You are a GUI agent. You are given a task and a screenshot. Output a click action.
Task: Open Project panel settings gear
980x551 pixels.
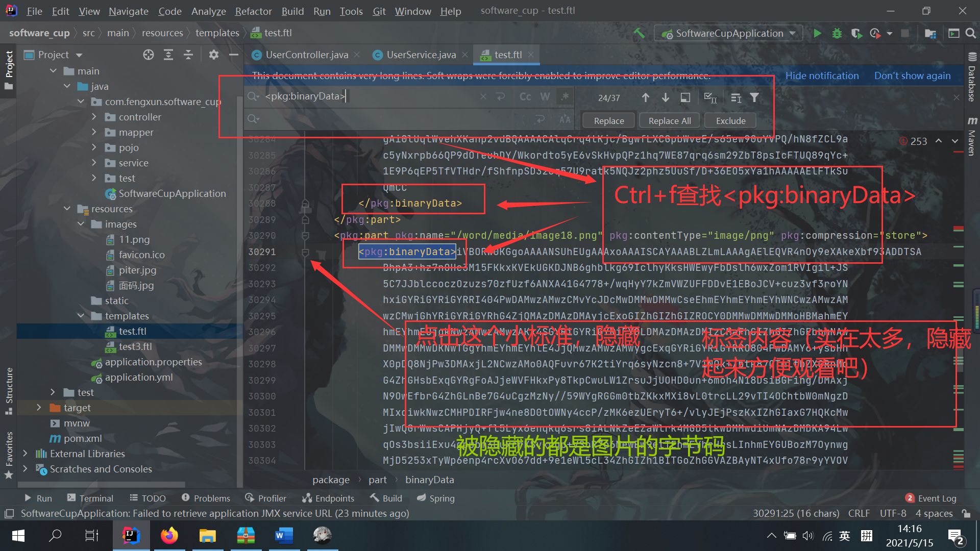coord(214,55)
